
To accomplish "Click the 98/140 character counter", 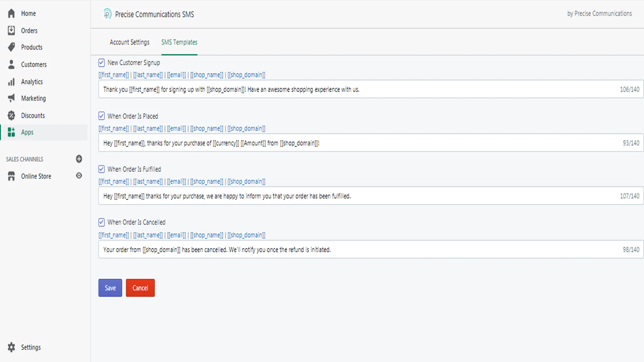I will 631,249.
